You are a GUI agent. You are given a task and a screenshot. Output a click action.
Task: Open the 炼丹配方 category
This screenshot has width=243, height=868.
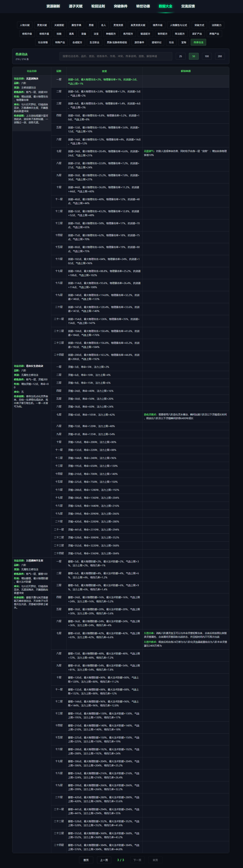click(x=128, y=34)
